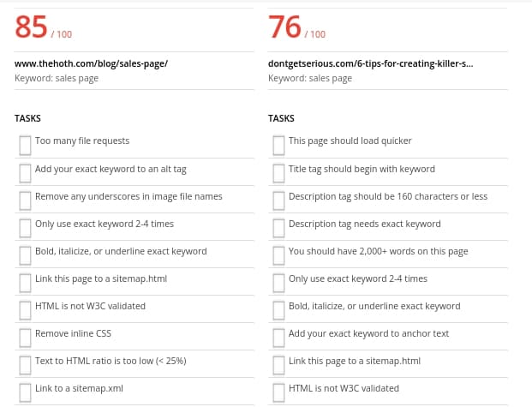Check 'HTML is not W3C validated' under thehoth.com
532x407 pixels.
coord(25,310)
